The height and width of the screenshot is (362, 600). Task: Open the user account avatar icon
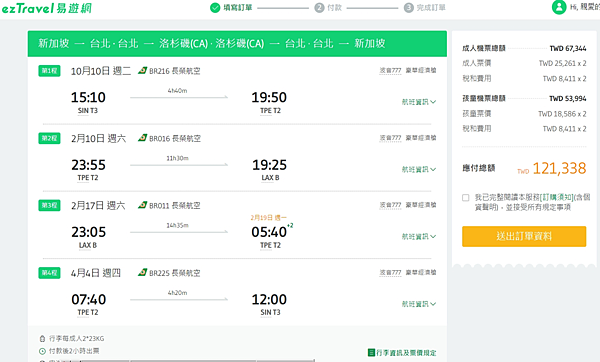click(x=559, y=7)
